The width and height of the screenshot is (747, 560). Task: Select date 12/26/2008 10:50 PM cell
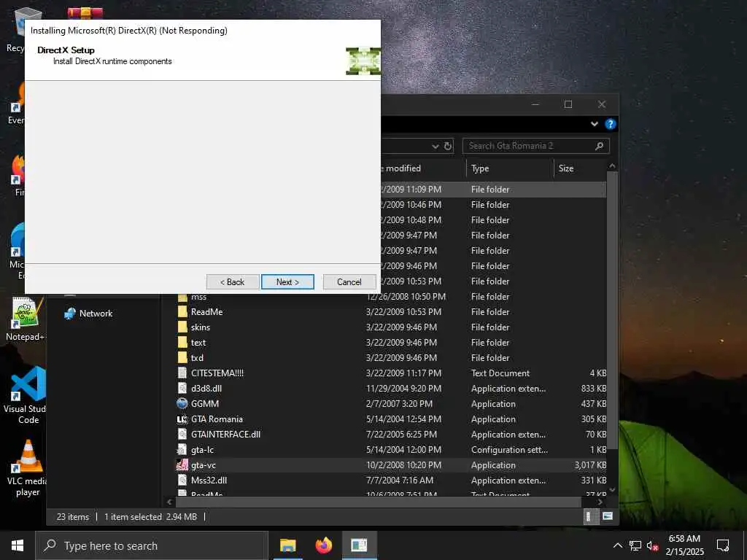pos(406,297)
